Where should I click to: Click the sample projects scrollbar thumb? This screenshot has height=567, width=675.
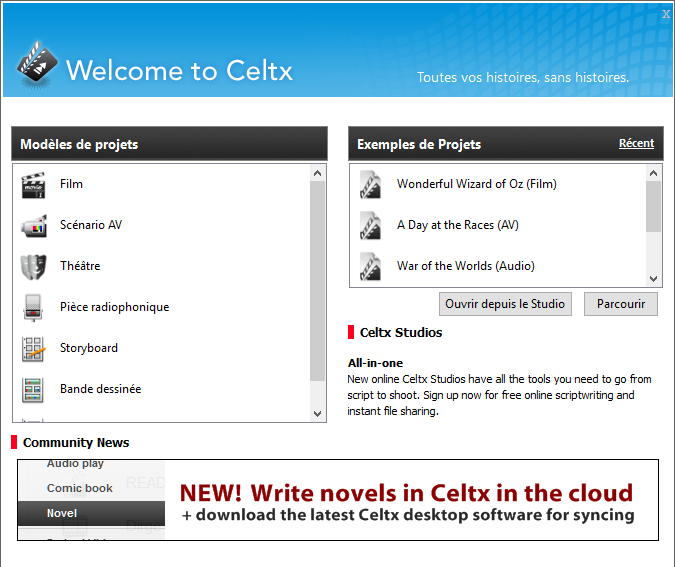coord(653,206)
